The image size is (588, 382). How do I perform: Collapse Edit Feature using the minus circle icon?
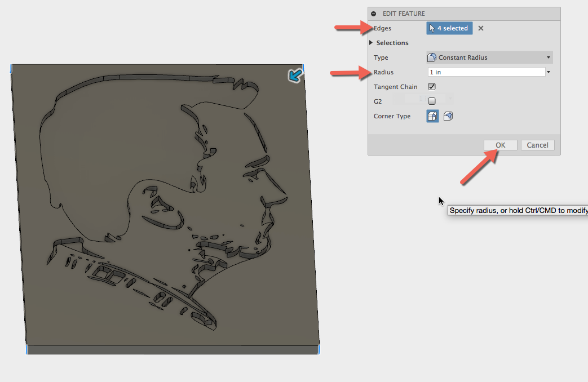[x=374, y=13]
